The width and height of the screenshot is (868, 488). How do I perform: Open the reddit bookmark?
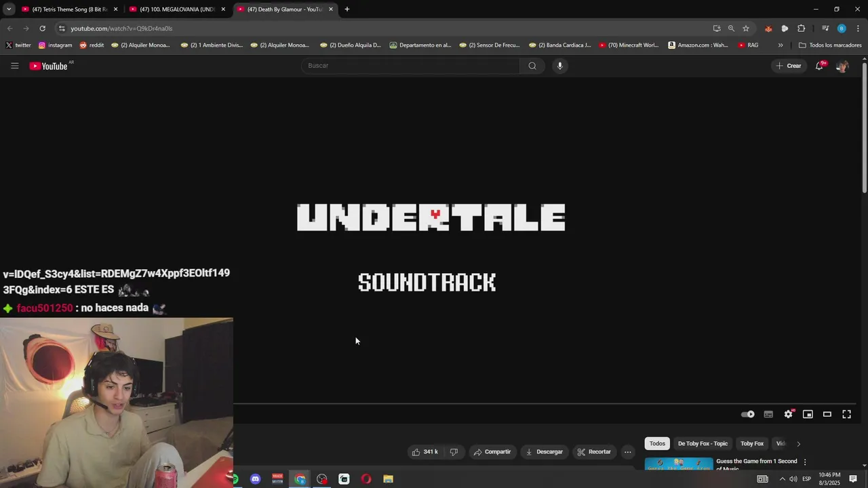92,45
